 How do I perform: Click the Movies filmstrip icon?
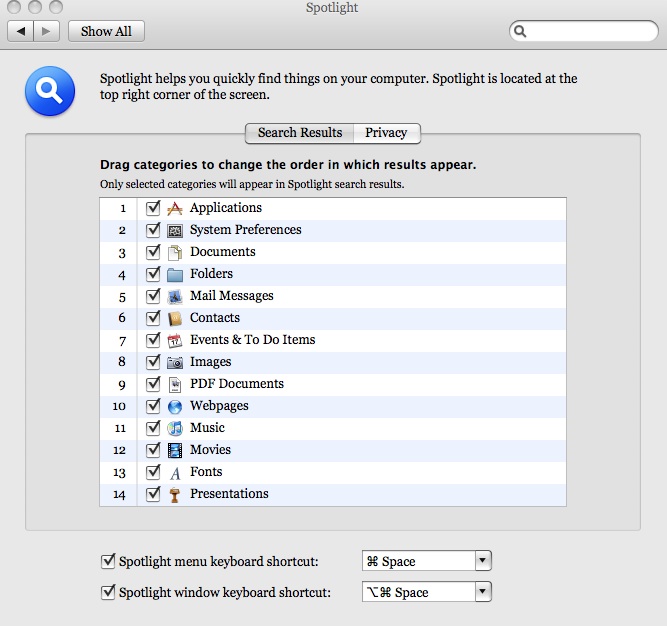[175, 450]
